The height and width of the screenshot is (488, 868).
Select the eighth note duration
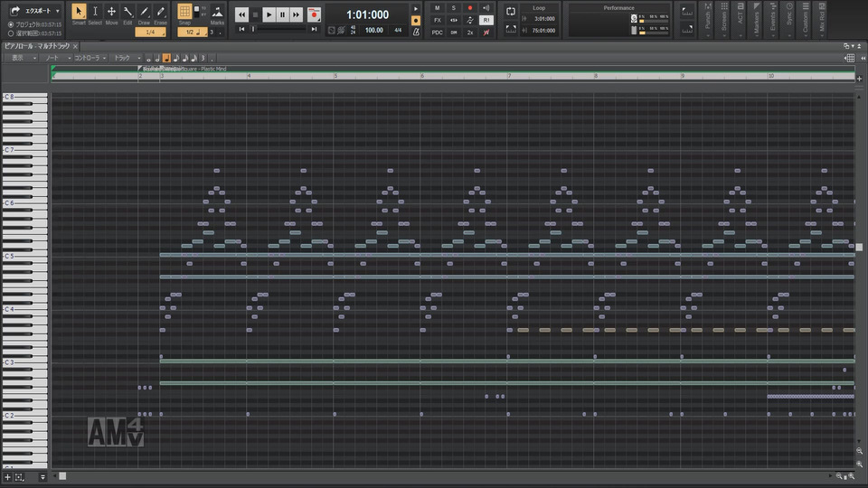click(176, 58)
